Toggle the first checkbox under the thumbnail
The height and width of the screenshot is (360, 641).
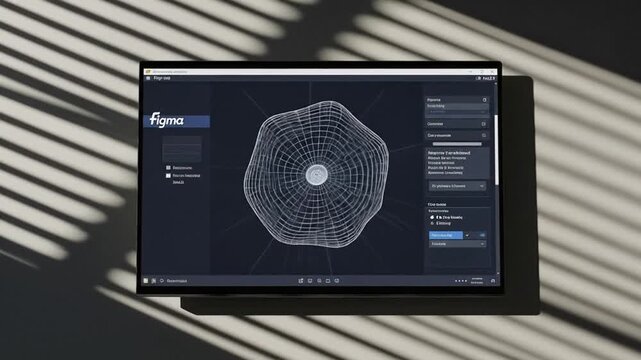pos(168,168)
